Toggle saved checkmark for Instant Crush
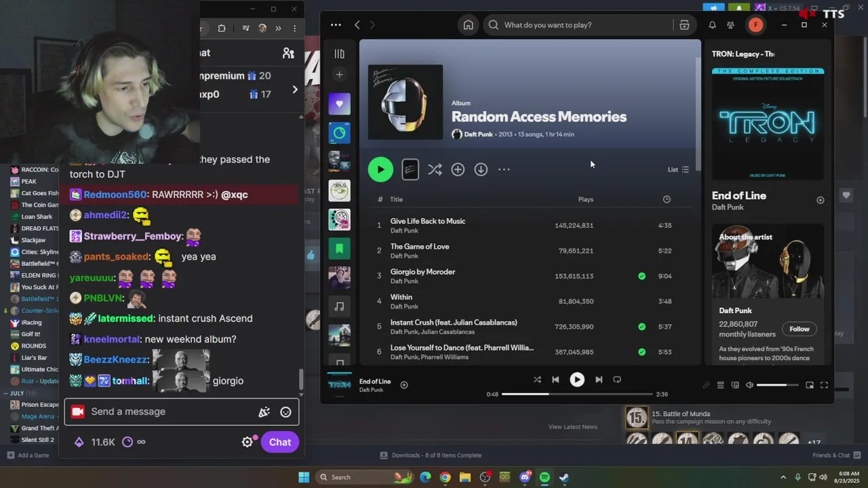 click(642, 327)
